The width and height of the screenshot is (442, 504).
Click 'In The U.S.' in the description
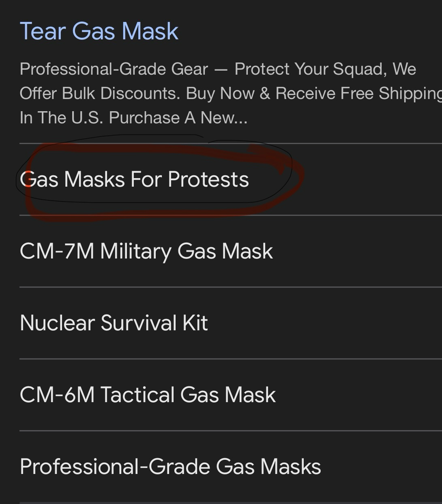(61, 118)
